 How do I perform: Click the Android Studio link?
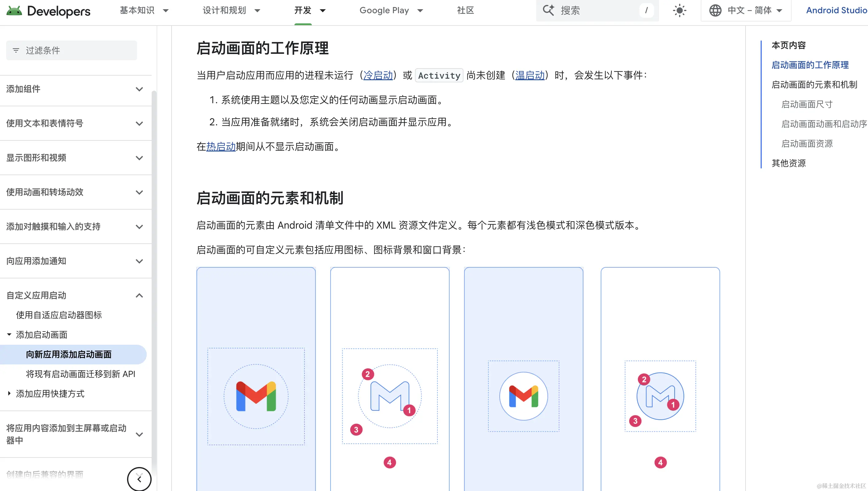836,10
